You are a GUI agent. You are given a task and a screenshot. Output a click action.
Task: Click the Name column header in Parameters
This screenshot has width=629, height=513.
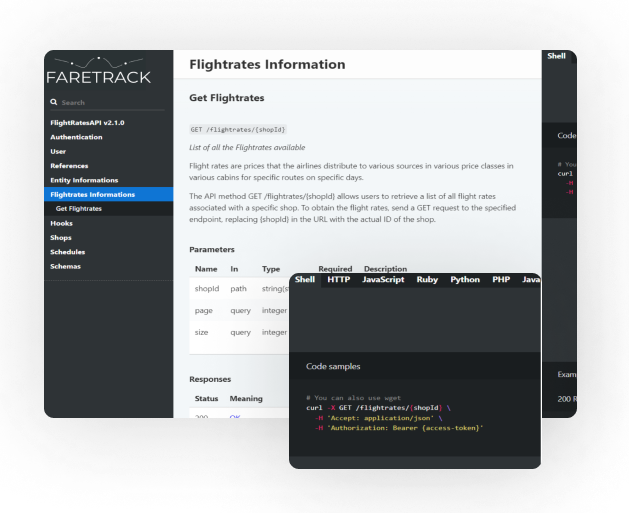tap(206, 269)
